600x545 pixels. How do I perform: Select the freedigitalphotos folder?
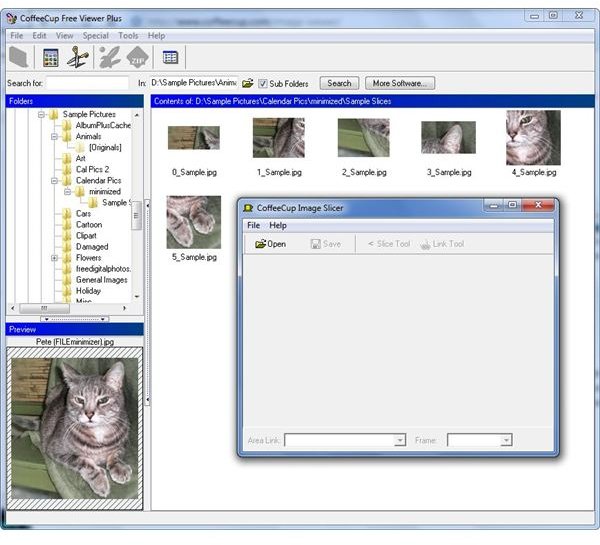pyautogui.click(x=103, y=269)
